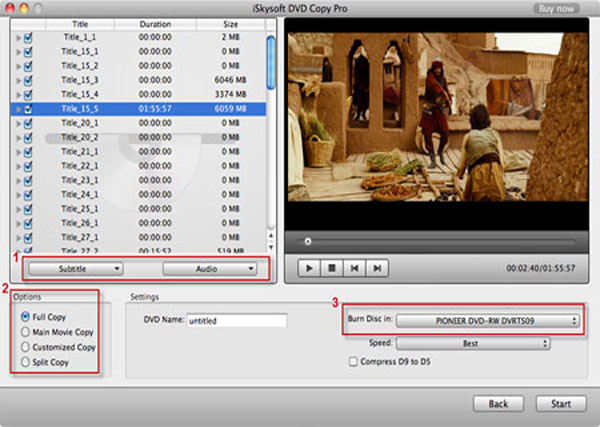Click the 6046 MB size cell
This screenshot has height=427, width=600.
(x=230, y=80)
